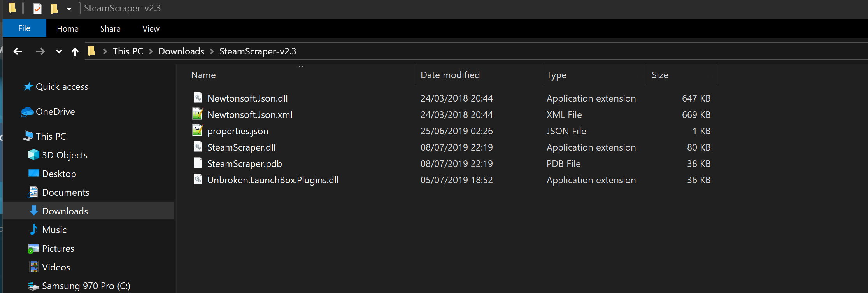Select file name SteamScraper.dll

(x=242, y=147)
